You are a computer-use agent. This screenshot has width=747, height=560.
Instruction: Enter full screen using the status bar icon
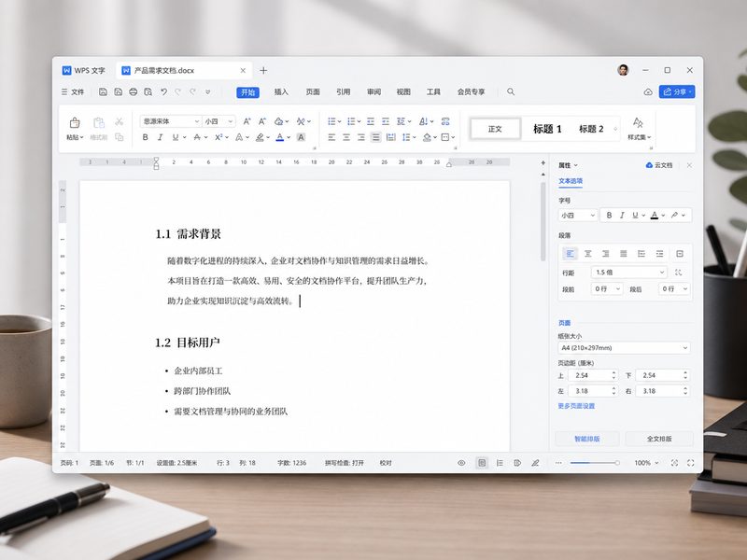click(x=690, y=463)
